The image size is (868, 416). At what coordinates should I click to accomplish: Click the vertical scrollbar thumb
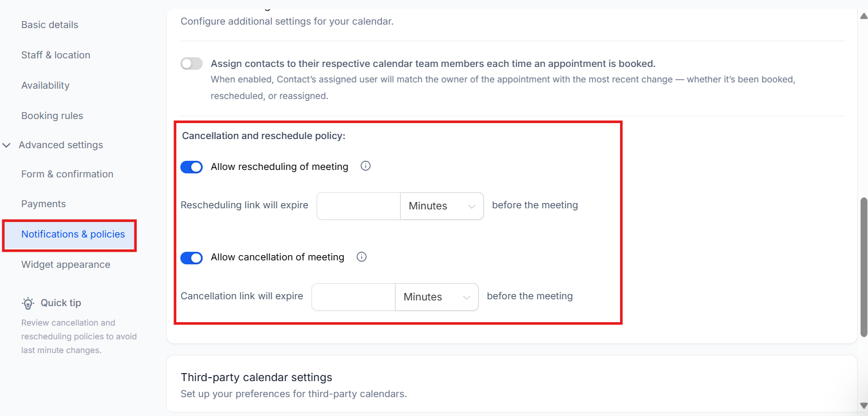863,266
